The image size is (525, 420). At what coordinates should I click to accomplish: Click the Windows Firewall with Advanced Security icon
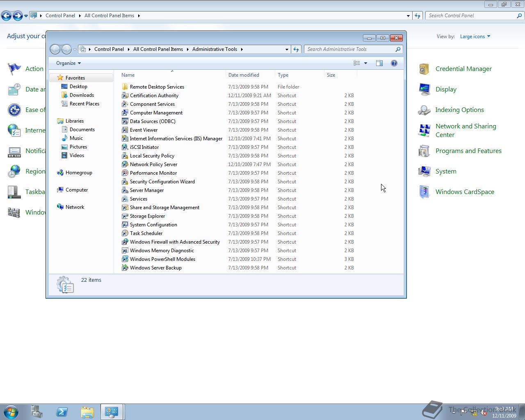[x=125, y=242]
